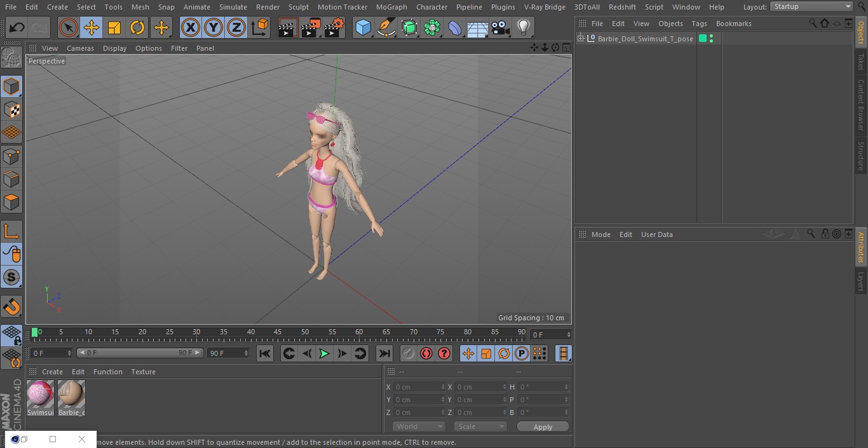The height and width of the screenshot is (448, 868).
Task: Toggle object visibility dots for Barbie object
Action: (711, 39)
